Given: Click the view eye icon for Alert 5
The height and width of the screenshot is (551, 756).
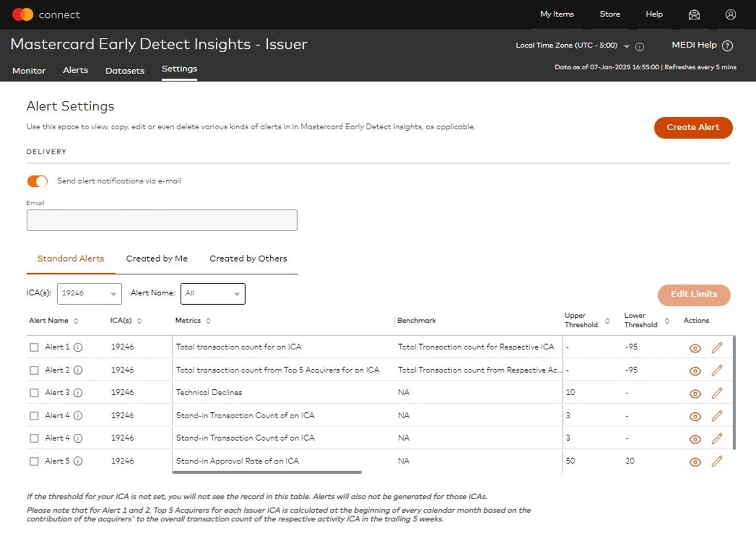Looking at the screenshot, I should point(695,462).
